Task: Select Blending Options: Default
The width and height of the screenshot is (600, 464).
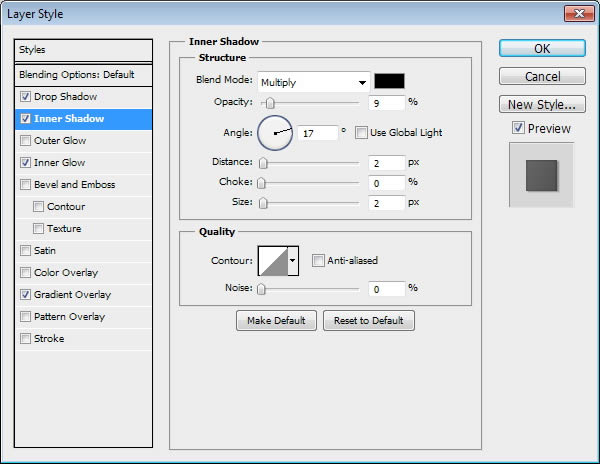Action: 83,75
